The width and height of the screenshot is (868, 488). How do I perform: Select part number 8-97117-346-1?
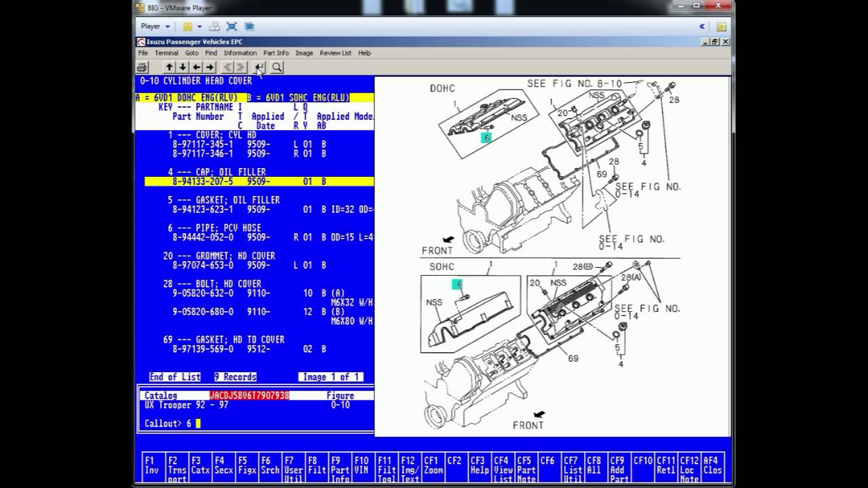tap(203, 154)
